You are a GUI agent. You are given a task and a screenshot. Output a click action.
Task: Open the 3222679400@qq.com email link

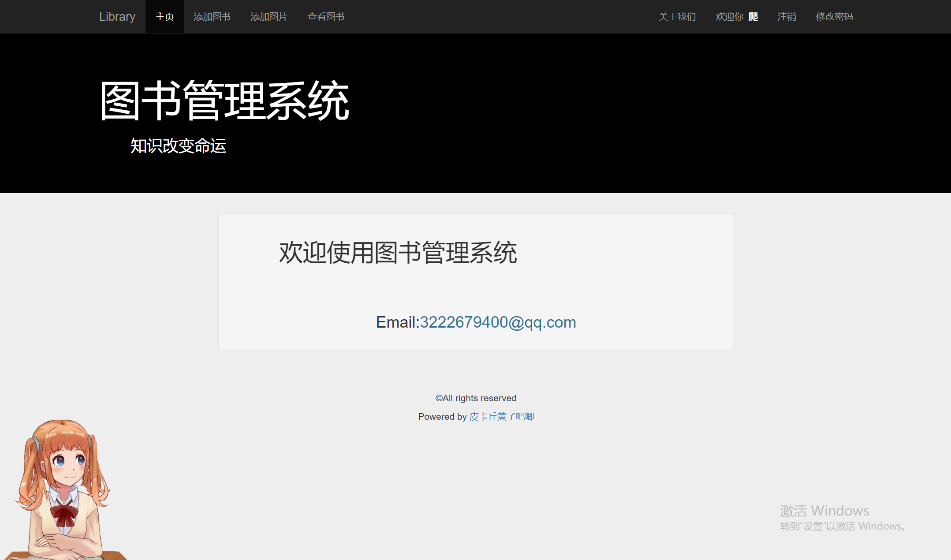[498, 322]
